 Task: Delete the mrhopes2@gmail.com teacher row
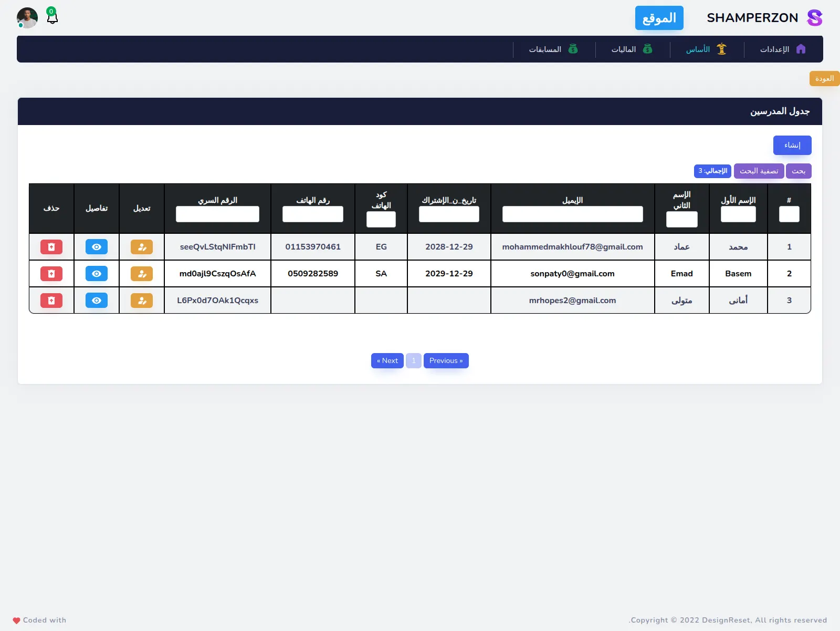click(x=51, y=301)
